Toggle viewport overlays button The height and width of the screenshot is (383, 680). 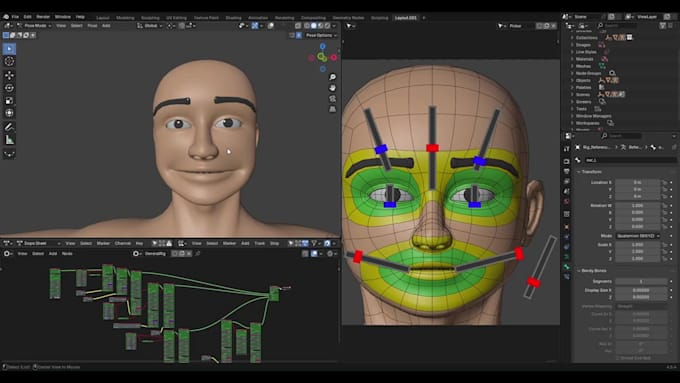(271, 26)
